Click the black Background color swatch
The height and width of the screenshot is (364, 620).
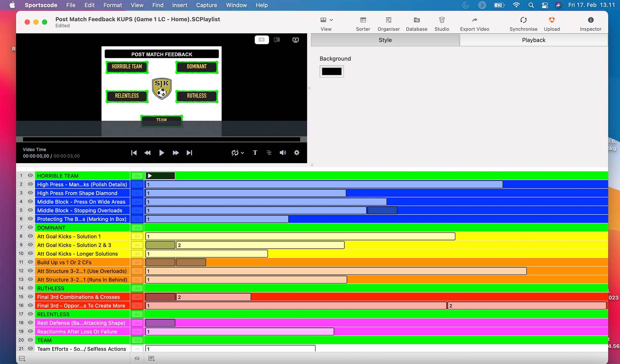[331, 71]
